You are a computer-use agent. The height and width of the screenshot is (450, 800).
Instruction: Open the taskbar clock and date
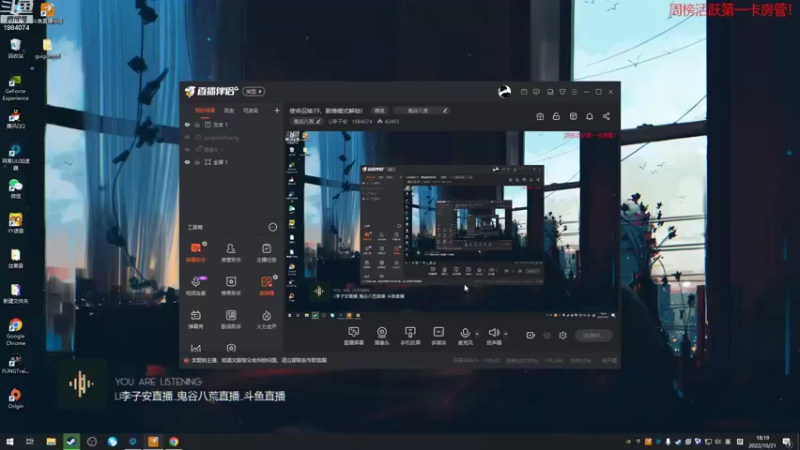tap(762, 441)
